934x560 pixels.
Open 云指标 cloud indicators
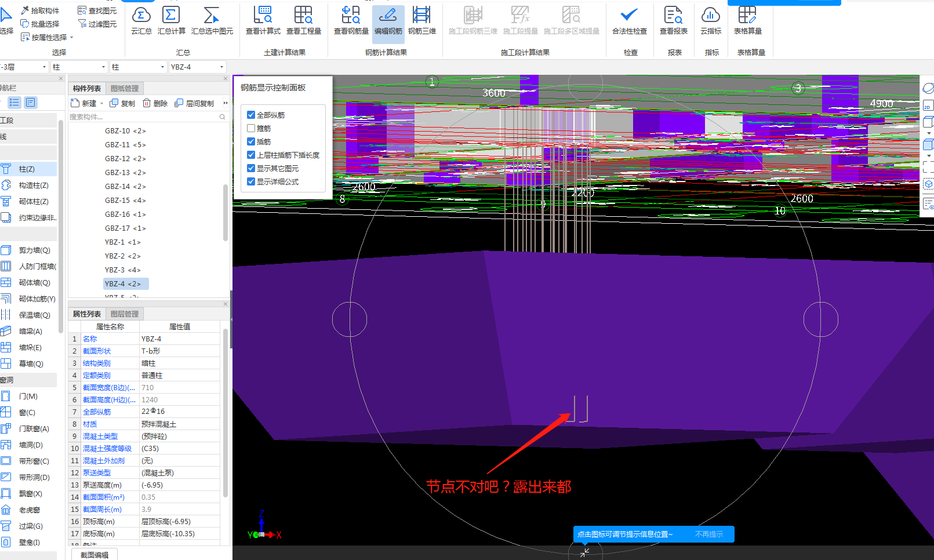(711, 21)
